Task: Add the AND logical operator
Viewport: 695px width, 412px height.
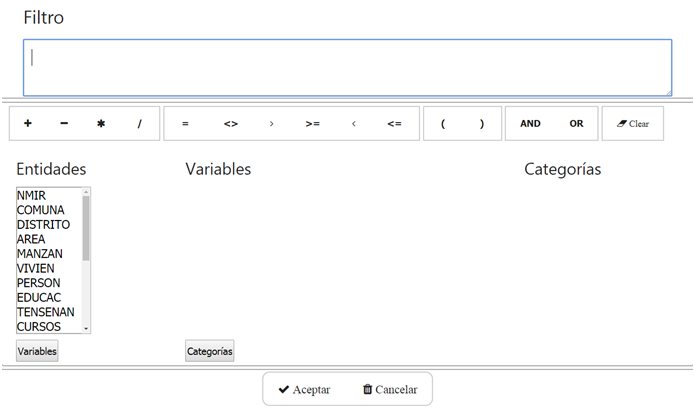Action: pyautogui.click(x=531, y=124)
